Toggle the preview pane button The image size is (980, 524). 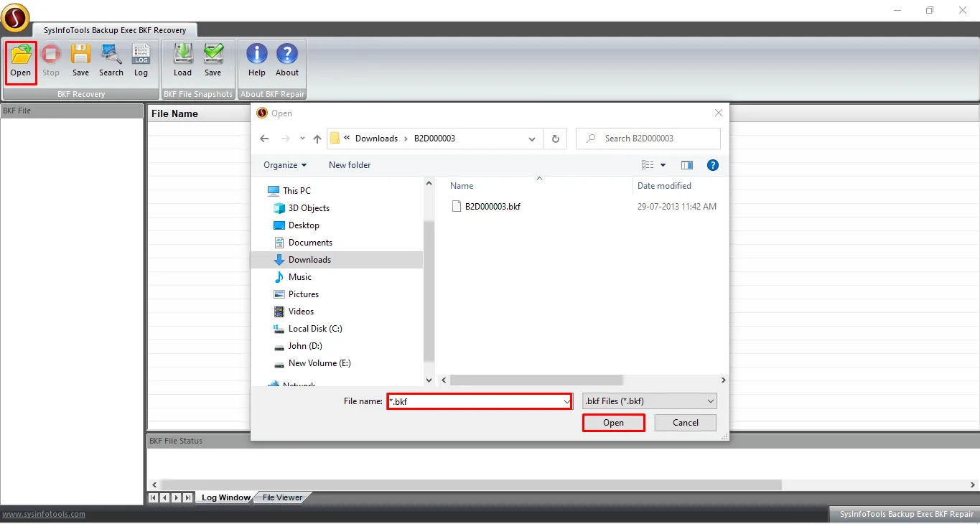(687, 165)
